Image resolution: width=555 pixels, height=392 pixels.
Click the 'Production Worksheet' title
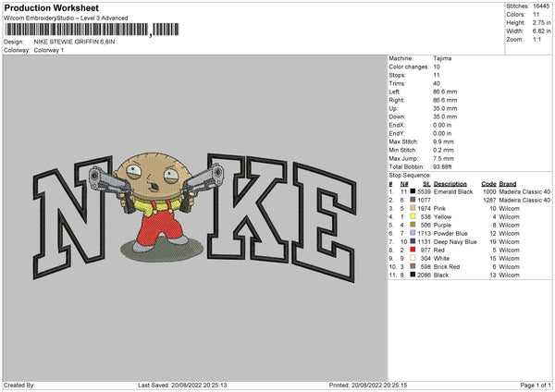52,7
